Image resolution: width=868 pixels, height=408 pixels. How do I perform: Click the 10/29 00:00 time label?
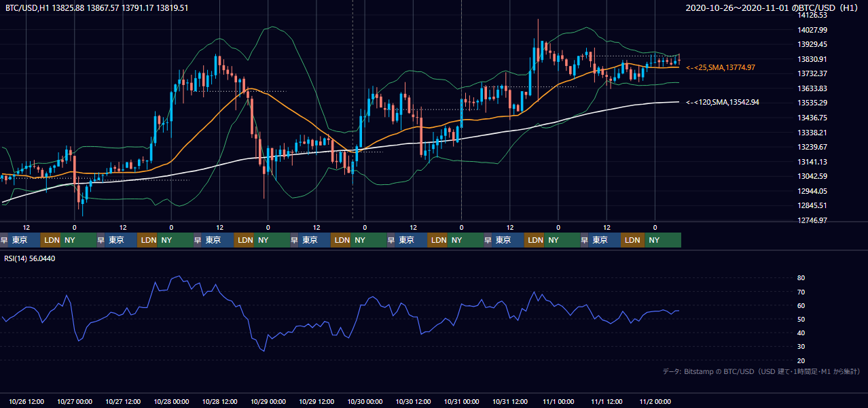(268, 401)
